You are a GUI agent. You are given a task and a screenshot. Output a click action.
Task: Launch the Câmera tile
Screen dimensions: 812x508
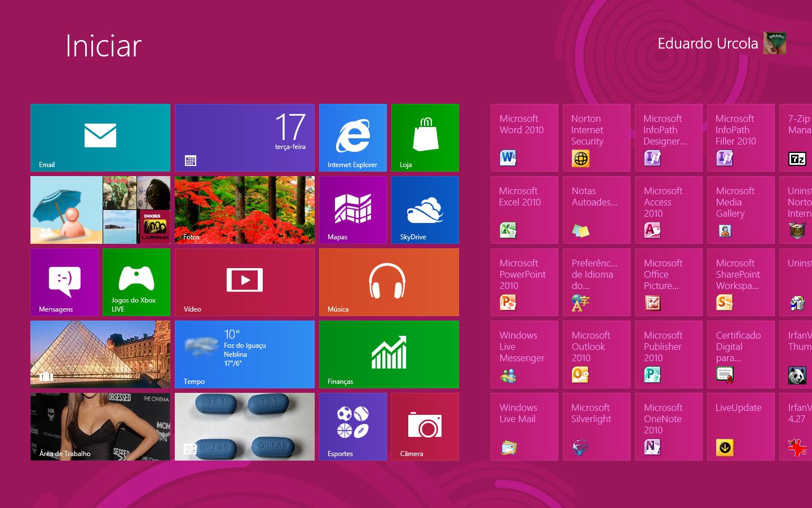click(x=425, y=426)
